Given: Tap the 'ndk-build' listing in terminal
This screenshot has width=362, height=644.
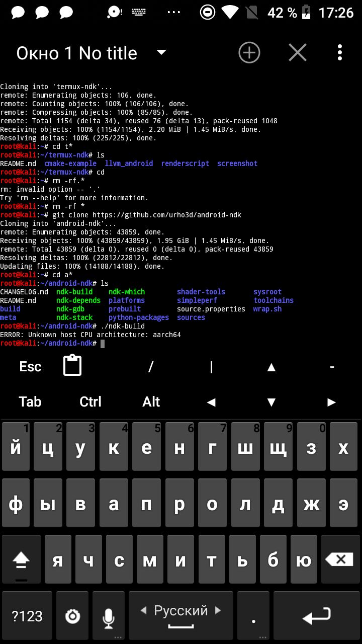Looking at the screenshot, I should [74, 292].
